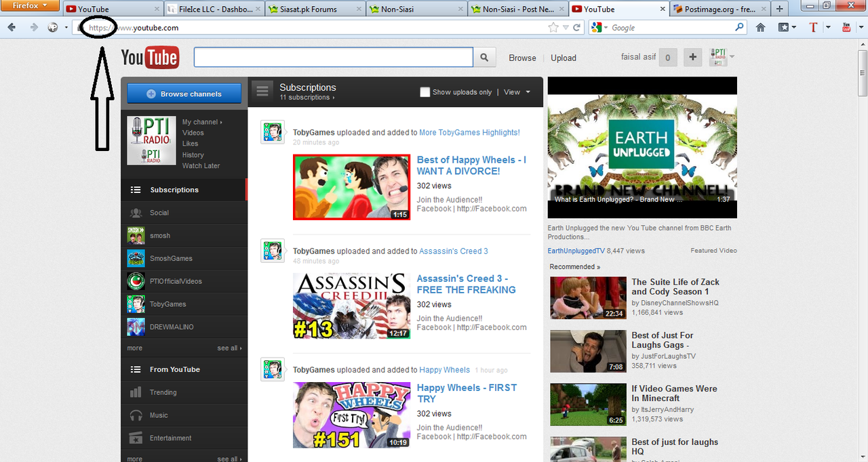Open the PTI Radio account avatar in header

tap(718, 57)
